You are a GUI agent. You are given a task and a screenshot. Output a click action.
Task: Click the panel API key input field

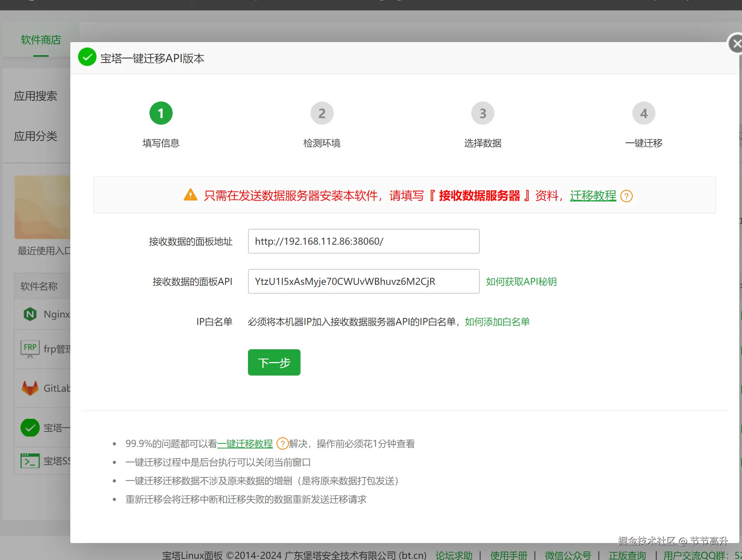[363, 282]
